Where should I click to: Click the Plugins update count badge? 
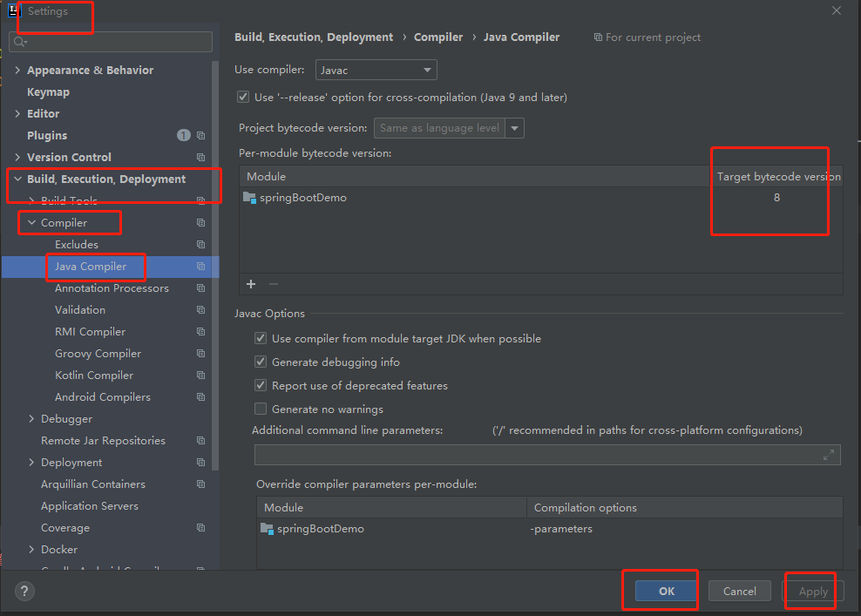pyautogui.click(x=183, y=135)
